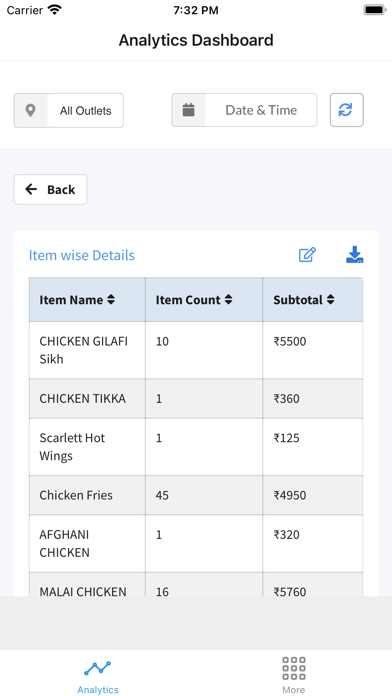Tap the Item wise Details heading link

[x=82, y=255]
